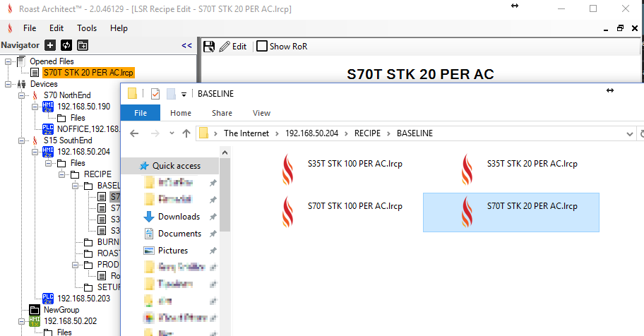Viewport: 644px width, 336px height.
Task: Collapse the S70 NorthEnd device node
Action: [22, 95]
